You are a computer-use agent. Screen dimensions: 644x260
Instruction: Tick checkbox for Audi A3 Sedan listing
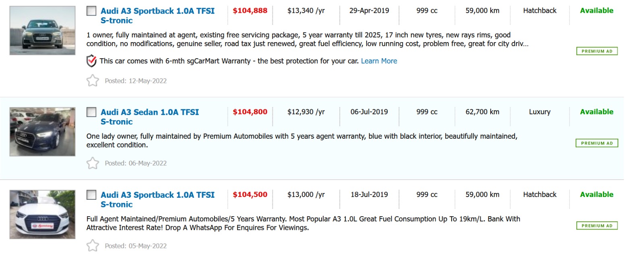[x=91, y=112]
